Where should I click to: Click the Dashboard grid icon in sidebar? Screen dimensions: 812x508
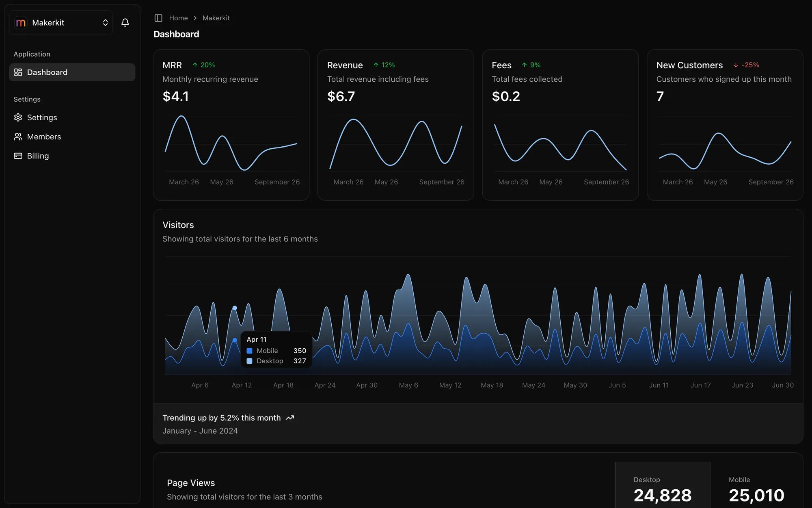pos(18,72)
